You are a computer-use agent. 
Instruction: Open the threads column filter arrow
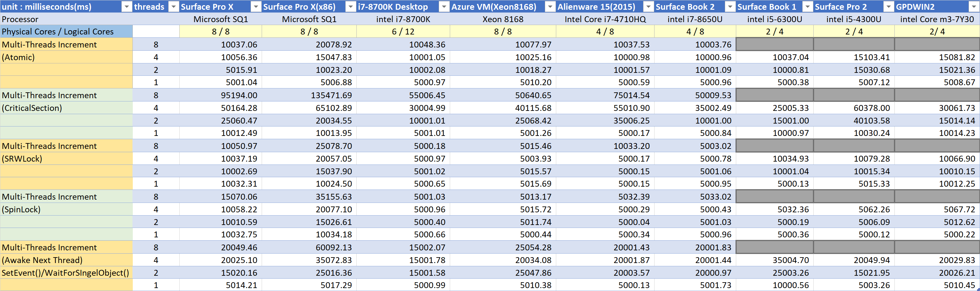click(173, 7)
